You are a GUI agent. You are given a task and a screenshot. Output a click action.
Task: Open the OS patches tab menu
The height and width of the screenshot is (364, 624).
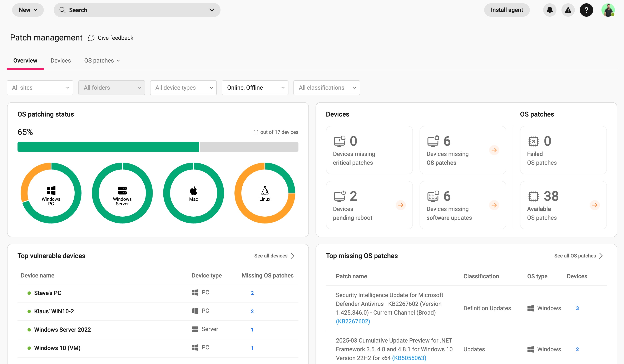point(102,61)
